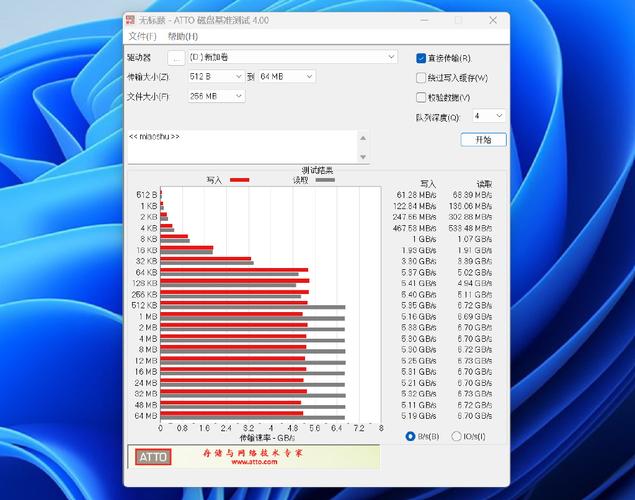Click the 467.53 MB/s write value

(414, 228)
